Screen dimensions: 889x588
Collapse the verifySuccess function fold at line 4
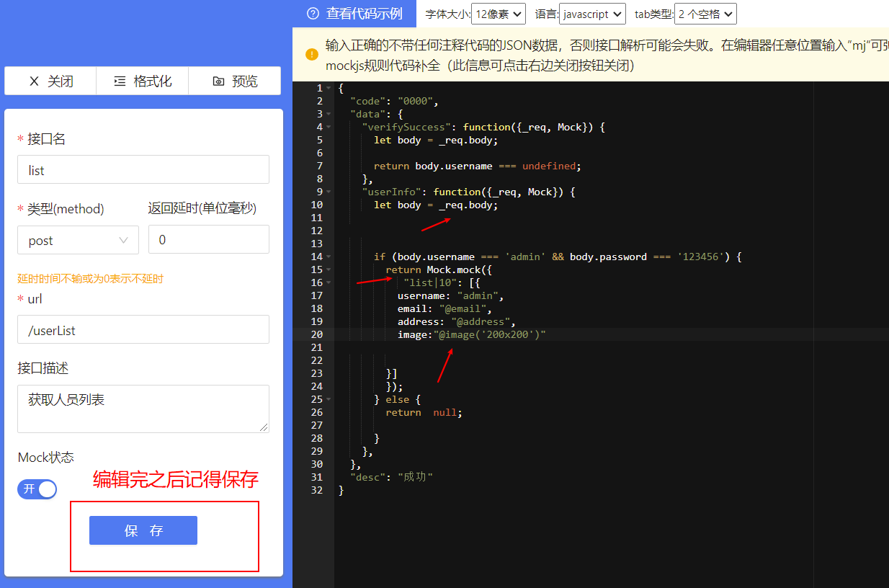point(329,128)
